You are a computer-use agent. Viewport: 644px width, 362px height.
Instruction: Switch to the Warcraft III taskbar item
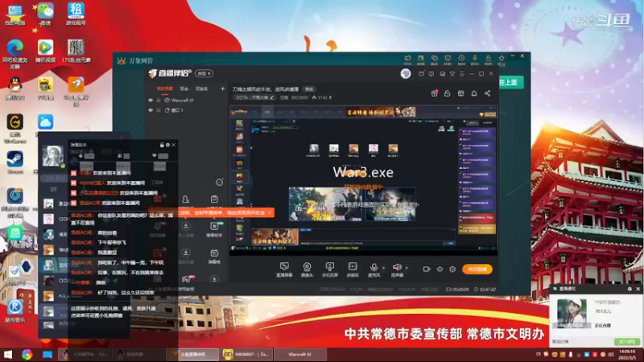pyautogui.click(x=299, y=354)
